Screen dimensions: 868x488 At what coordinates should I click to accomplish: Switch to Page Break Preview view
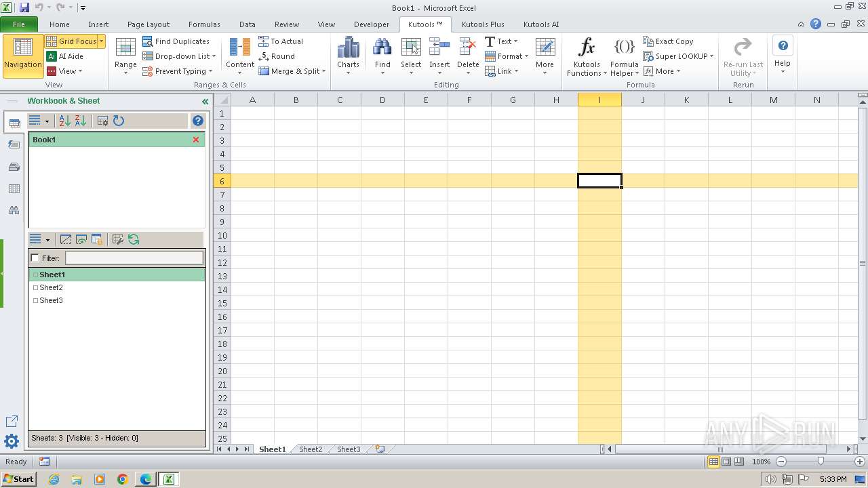pyautogui.click(x=738, y=462)
